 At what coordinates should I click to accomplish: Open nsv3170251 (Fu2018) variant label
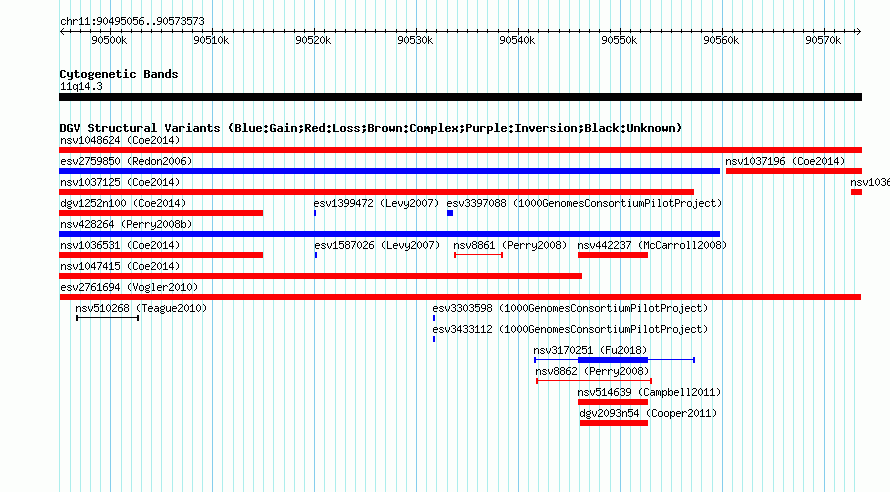[x=590, y=350]
